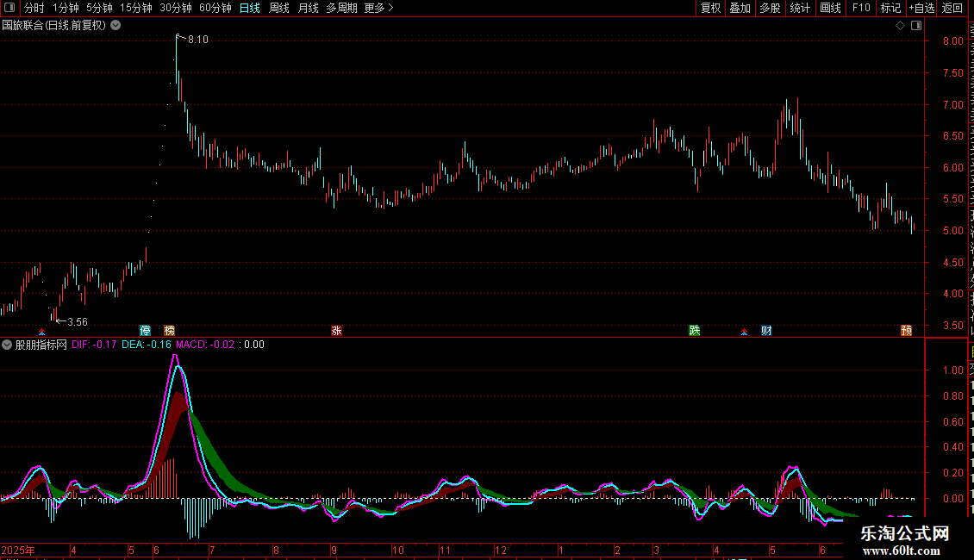Switch to 分时 intraday view
Image resolution: width=974 pixels, height=560 pixels.
tap(34, 8)
